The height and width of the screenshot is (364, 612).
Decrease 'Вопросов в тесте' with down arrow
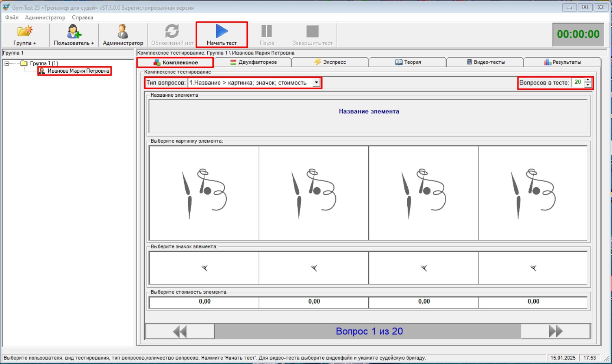pos(588,85)
